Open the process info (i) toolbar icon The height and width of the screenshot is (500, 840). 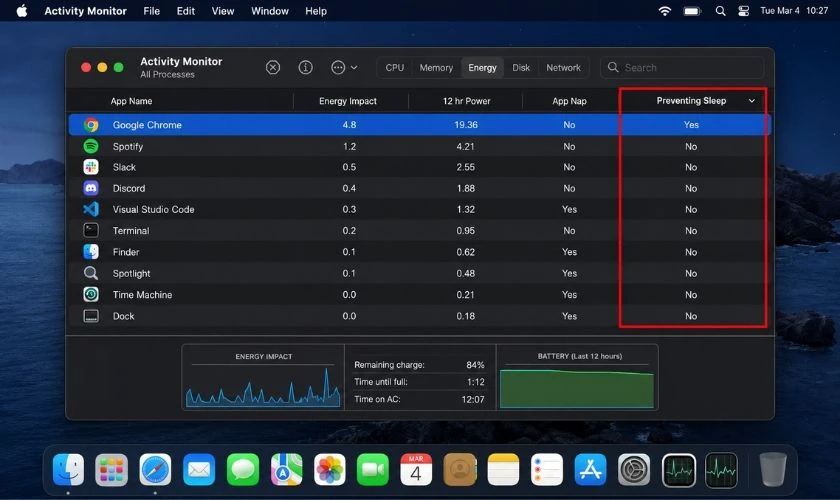pyautogui.click(x=305, y=68)
